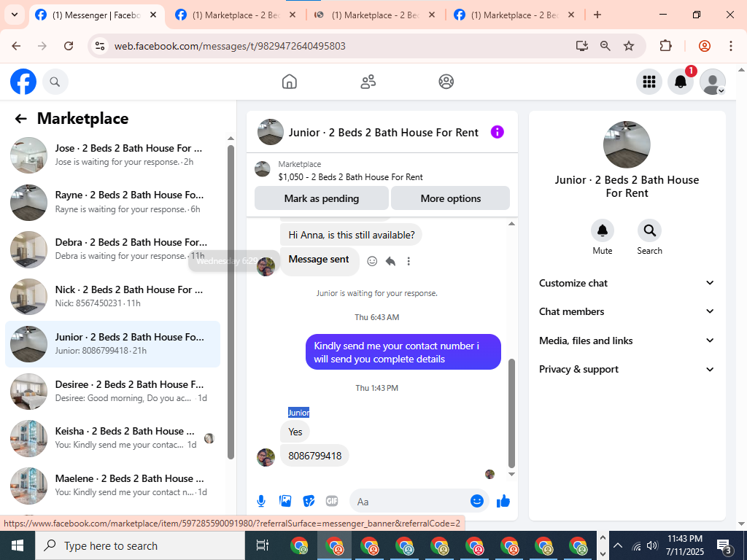Expand the Chat members section
The width and height of the screenshot is (747, 560).
pos(627,311)
